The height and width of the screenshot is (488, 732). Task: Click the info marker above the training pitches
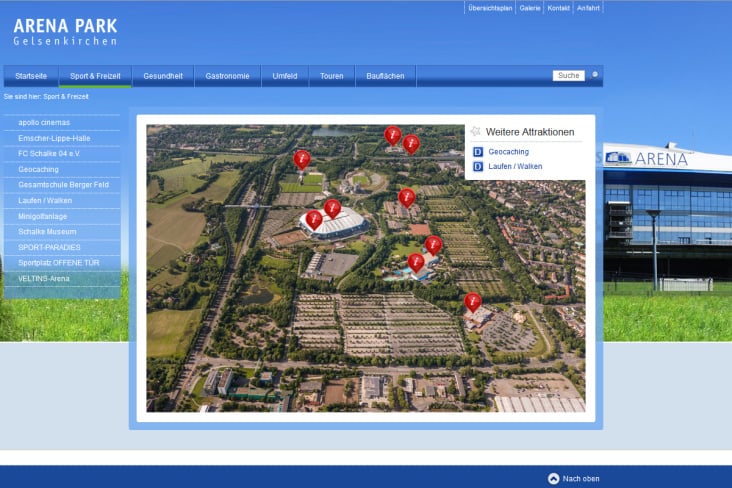pyautogui.click(x=302, y=160)
